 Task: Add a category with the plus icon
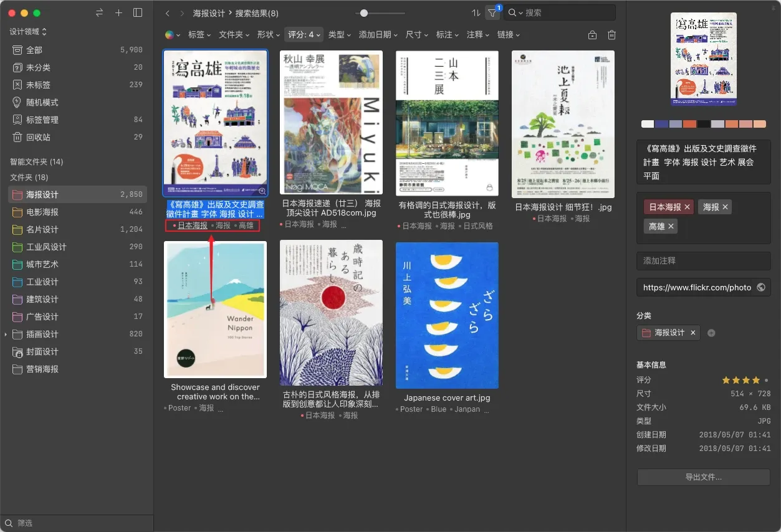(x=711, y=333)
